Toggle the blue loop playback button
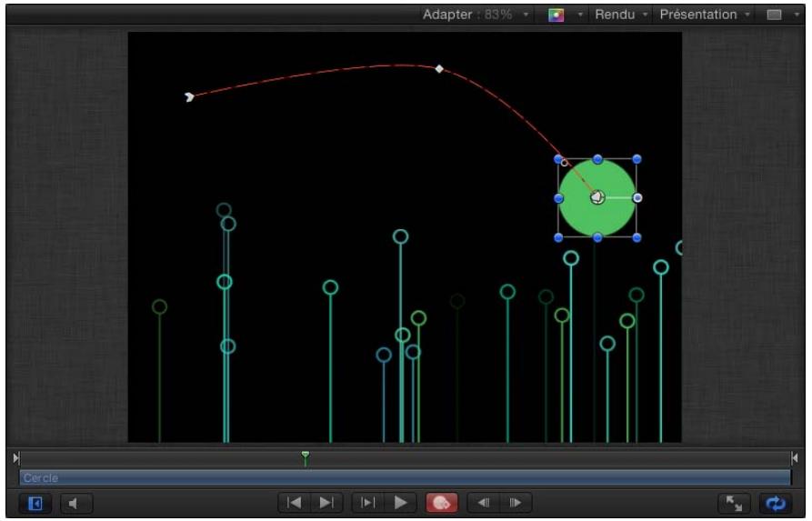Viewport: 812px width, 521px height. coord(776,503)
